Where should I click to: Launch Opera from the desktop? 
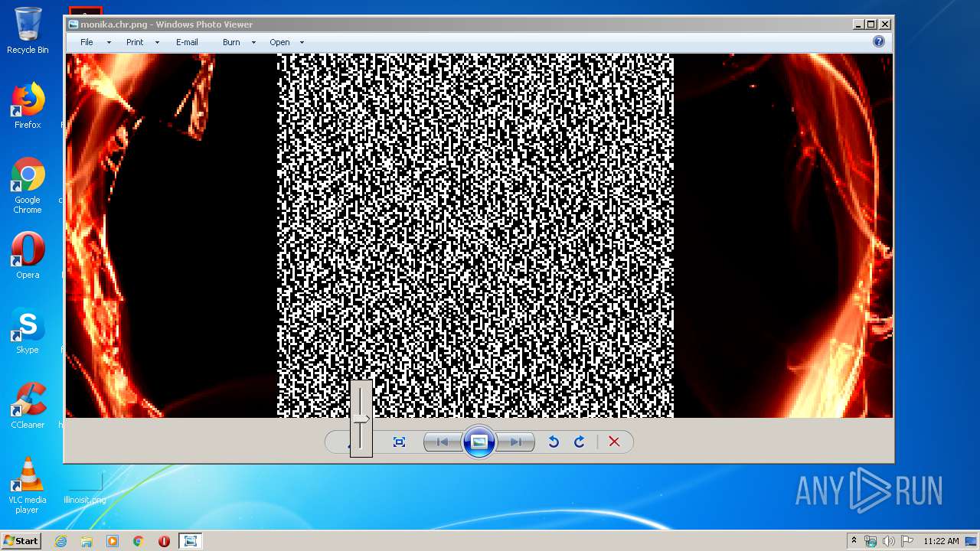click(x=28, y=256)
